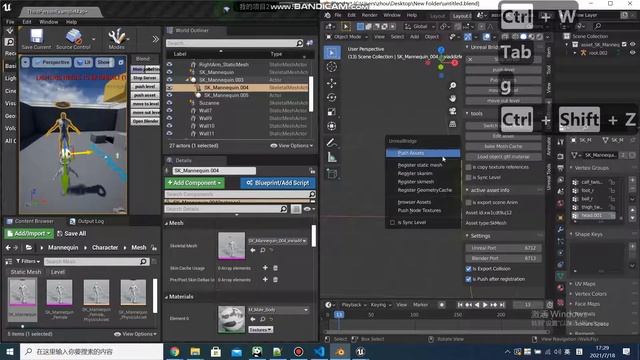This screenshot has width=640, height=360.
Task: Jump to end frame in Blender timeline
Action: (502, 305)
